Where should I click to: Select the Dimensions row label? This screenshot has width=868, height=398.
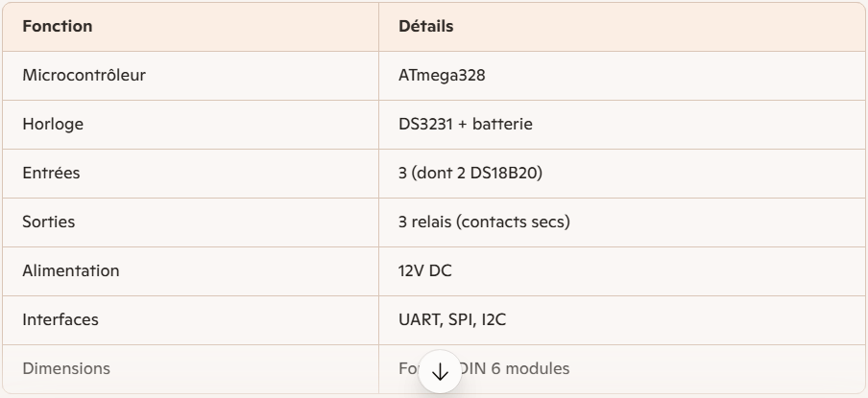tap(66, 368)
